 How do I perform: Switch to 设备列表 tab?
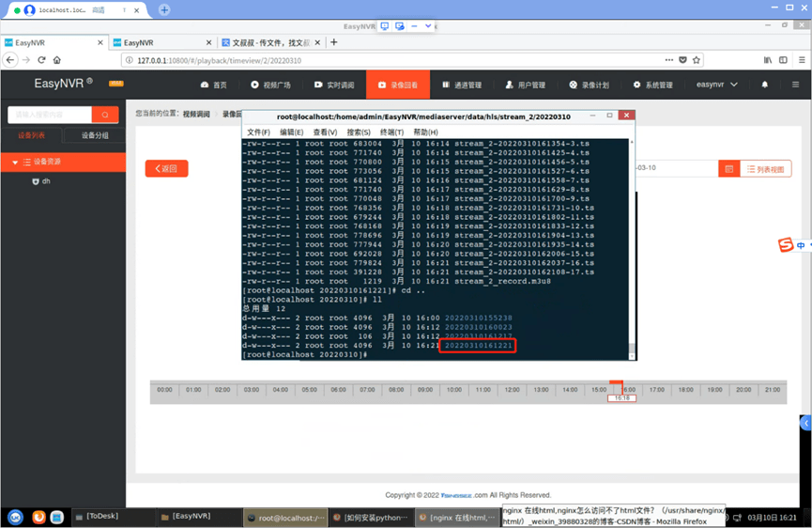(32, 135)
